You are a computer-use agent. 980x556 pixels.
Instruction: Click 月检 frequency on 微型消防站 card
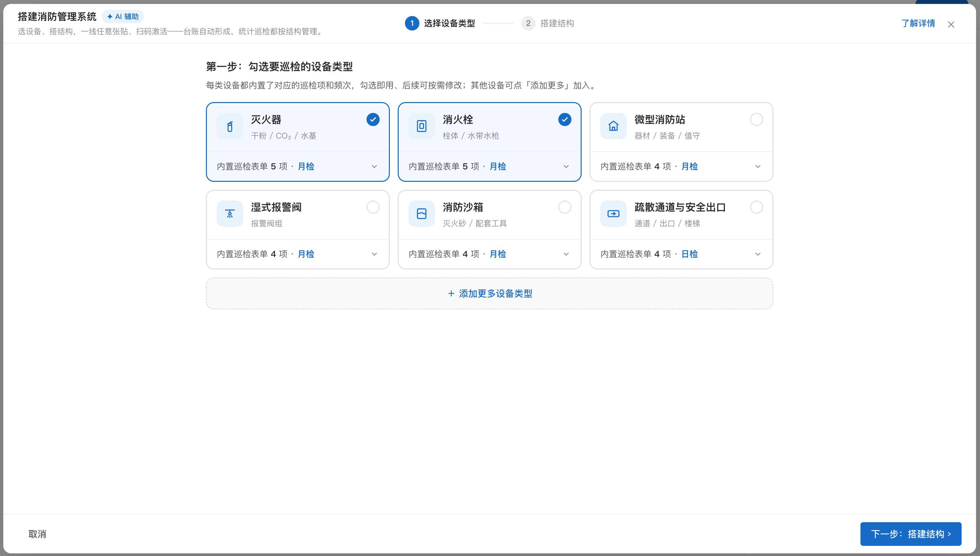(x=690, y=166)
